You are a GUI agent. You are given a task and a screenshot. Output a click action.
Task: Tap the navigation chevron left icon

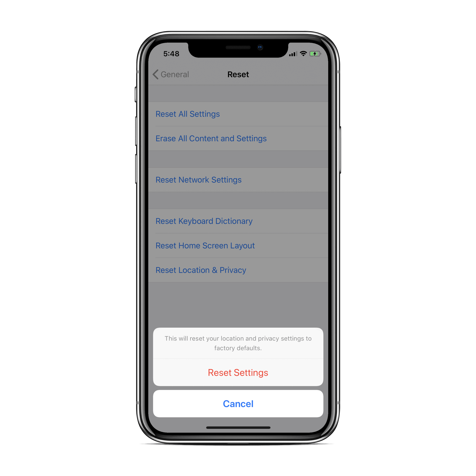pos(156,74)
